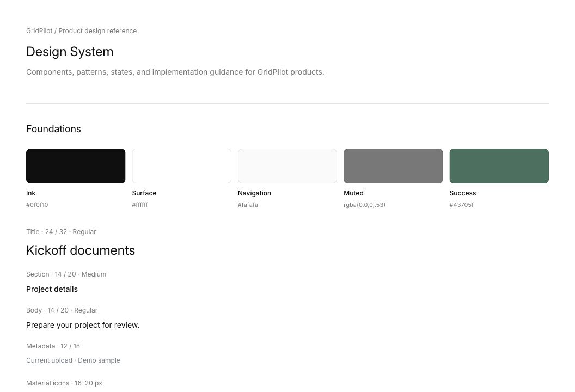Click the 'Body · 14 / 20 · Regular' caption
This screenshot has height=392, width=575.
point(62,310)
